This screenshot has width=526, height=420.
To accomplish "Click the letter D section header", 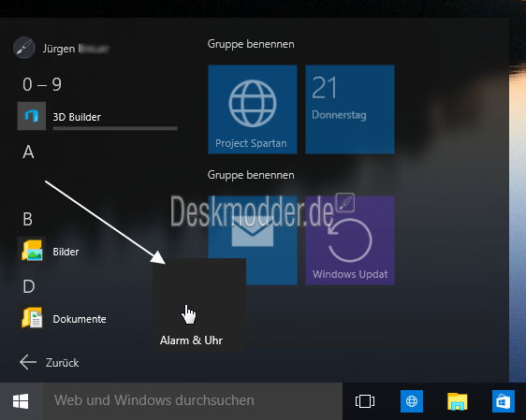I will point(29,286).
